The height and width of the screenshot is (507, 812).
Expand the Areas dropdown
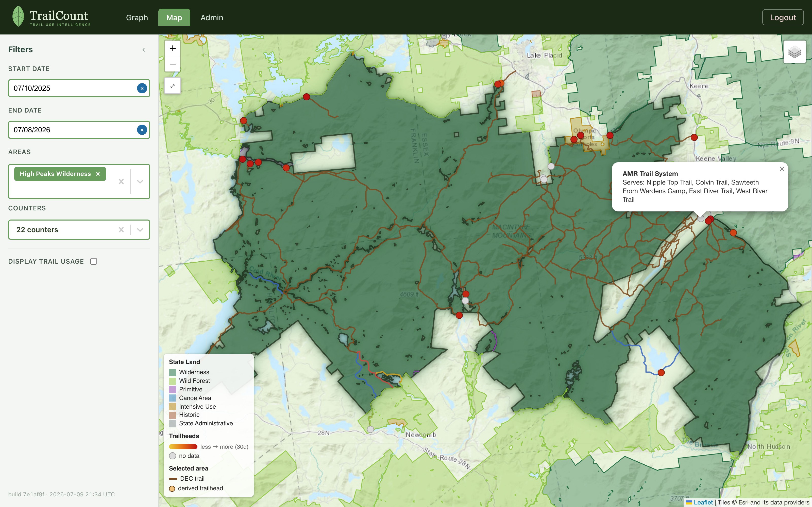pyautogui.click(x=140, y=182)
